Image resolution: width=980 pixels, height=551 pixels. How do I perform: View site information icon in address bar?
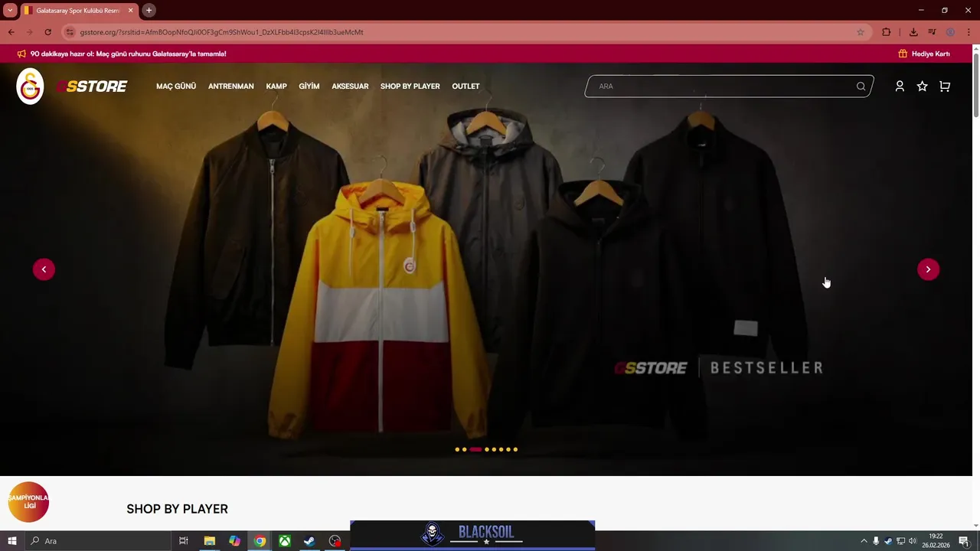tap(70, 32)
